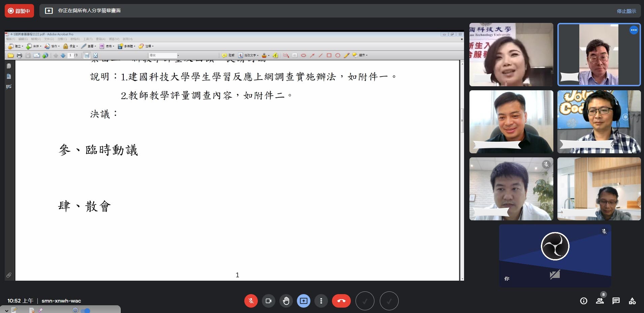
Task: Select the scrolling mode page-display icon
Action: [x=87, y=55]
